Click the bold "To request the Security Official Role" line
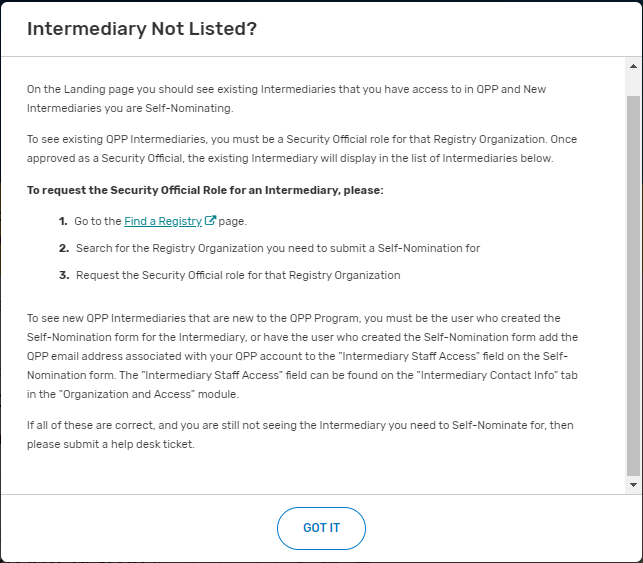Viewport: 643px width, 563px height. click(x=205, y=189)
